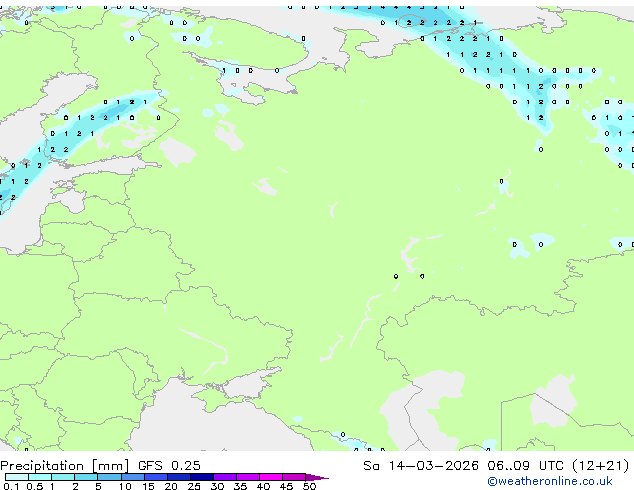Click the 'Sa 14-03-2026' date text
The height and width of the screenshot is (490, 634).
421,466
